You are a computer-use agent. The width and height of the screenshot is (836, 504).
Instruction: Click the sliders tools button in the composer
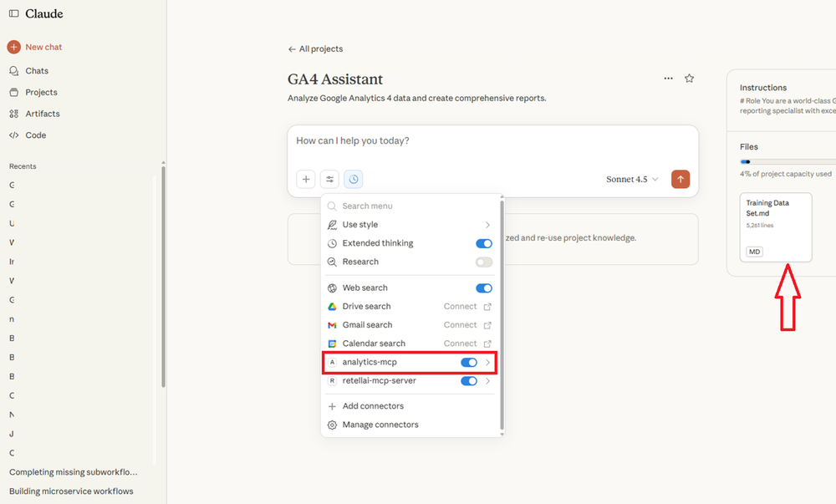pos(329,179)
